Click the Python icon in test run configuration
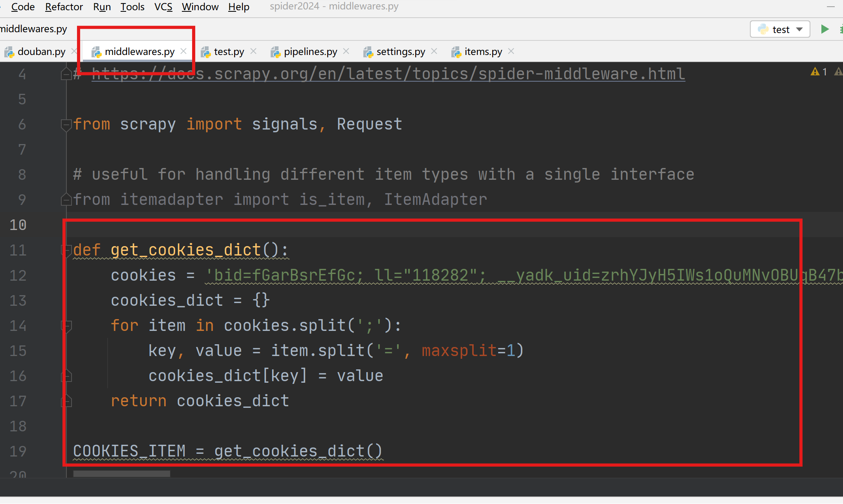The height and width of the screenshot is (504, 843). (763, 29)
